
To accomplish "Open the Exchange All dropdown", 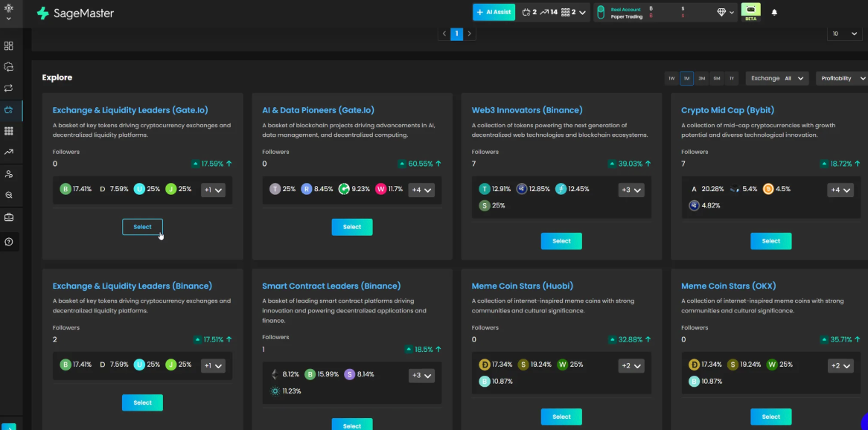I will 777,79.
